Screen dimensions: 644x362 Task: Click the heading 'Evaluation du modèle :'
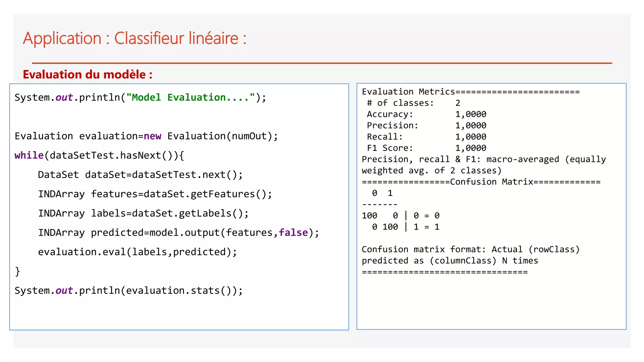coord(88,74)
